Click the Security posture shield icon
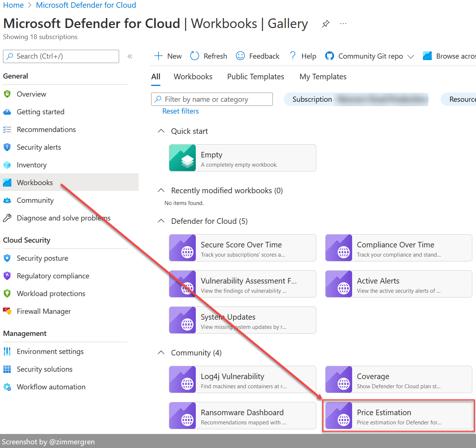The width and height of the screenshot is (476, 448). pyautogui.click(x=7, y=258)
